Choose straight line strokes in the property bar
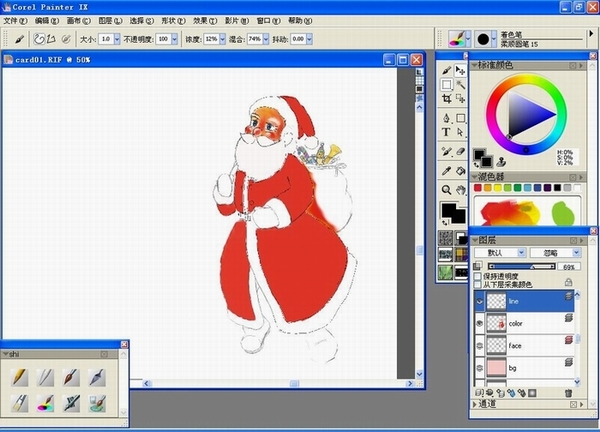600x432 pixels. pyautogui.click(x=51, y=39)
